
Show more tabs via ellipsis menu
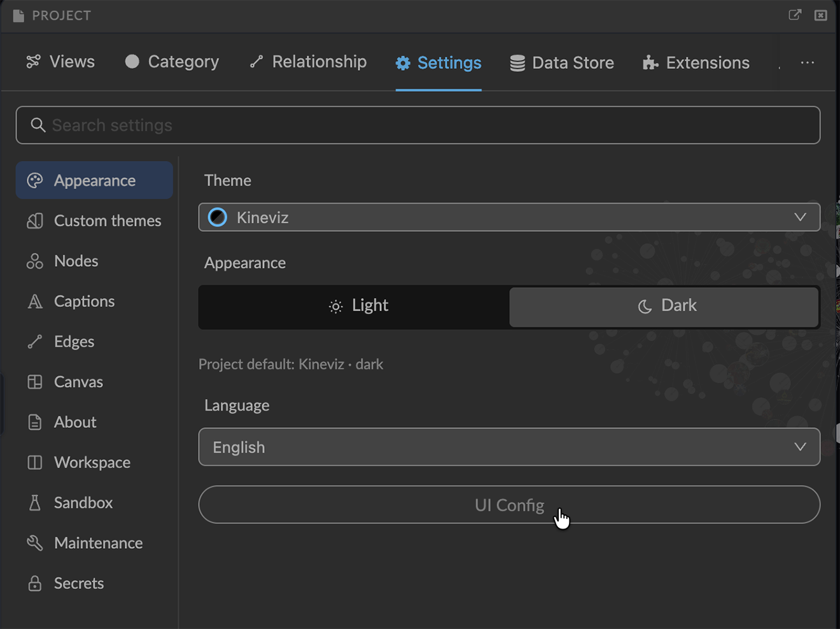[x=808, y=62]
